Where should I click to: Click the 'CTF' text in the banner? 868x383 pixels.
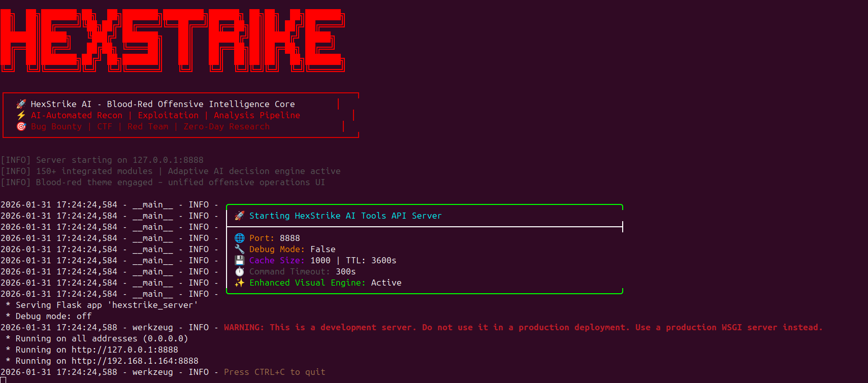[x=105, y=126]
